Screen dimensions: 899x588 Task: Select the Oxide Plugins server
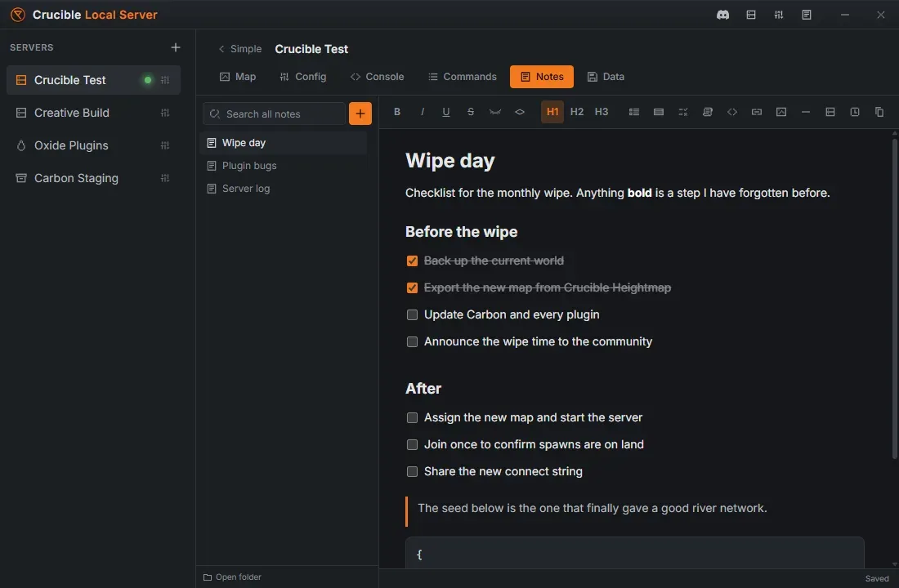coord(93,145)
